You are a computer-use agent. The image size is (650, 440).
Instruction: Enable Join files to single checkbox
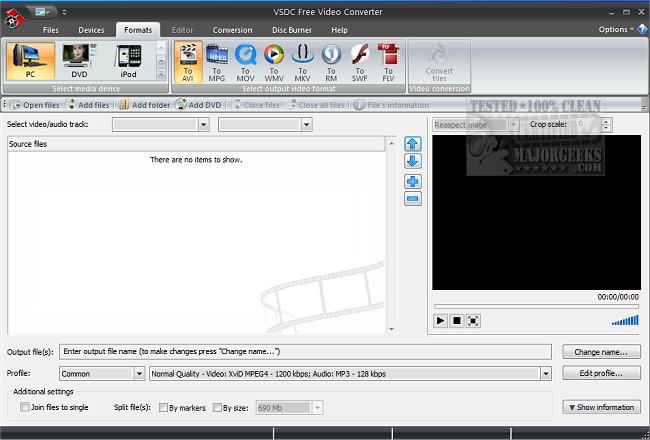click(x=25, y=407)
